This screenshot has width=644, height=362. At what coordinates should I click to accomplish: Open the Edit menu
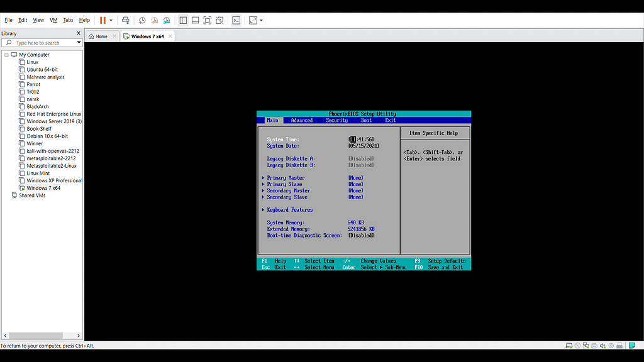click(23, 20)
